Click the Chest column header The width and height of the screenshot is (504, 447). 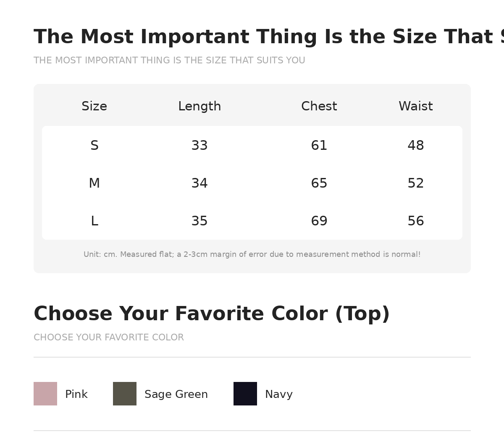(x=319, y=107)
